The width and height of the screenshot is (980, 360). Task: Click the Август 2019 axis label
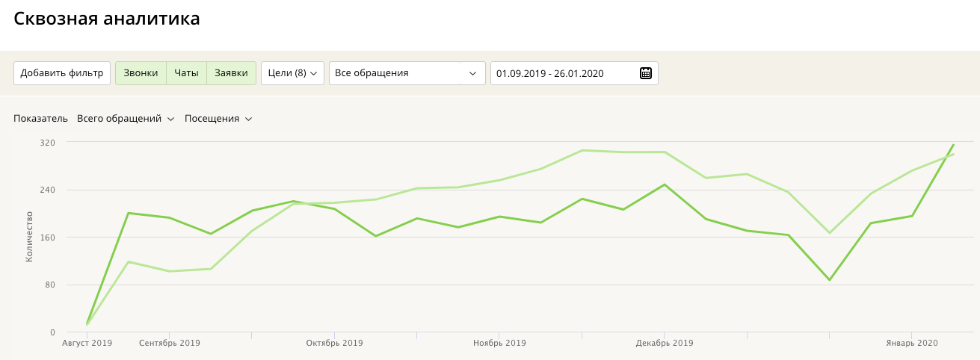87,343
